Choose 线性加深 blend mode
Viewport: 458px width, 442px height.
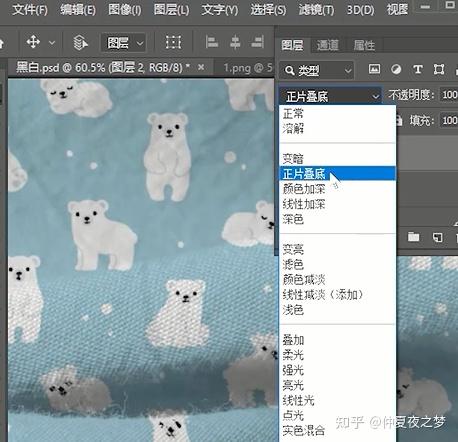click(x=337, y=204)
